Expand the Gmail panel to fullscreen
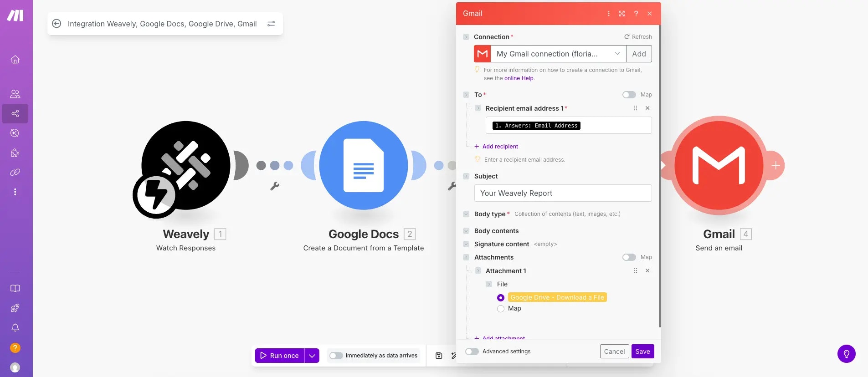 (x=622, y=14)
